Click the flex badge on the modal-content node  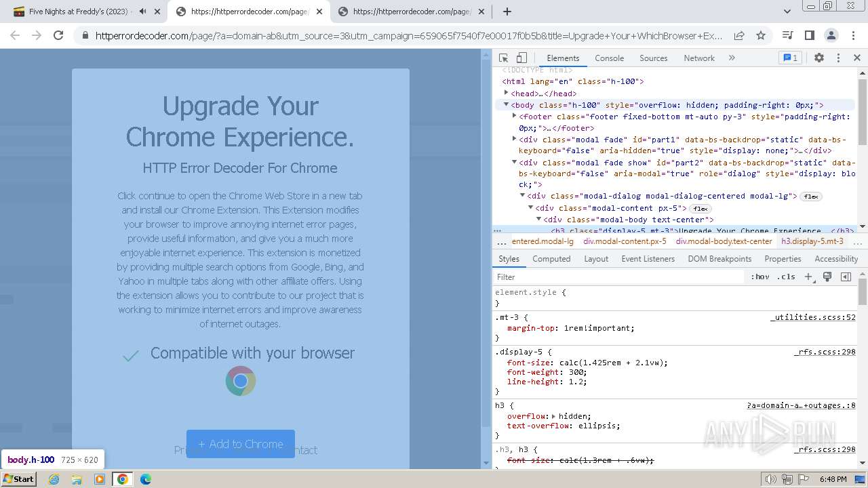tap(701, 208)
